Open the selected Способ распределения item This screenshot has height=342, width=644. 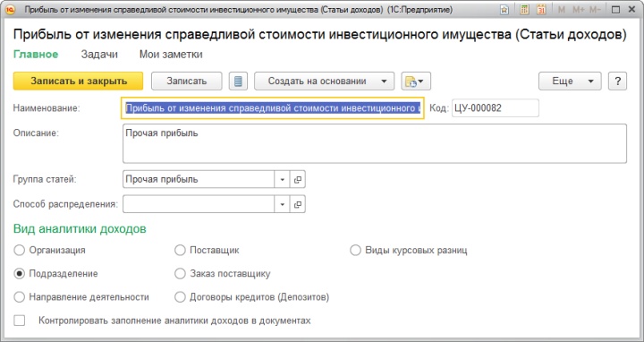(298, 204)
